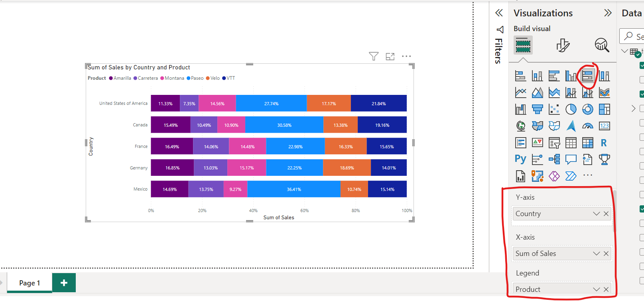644x301 pixels.
Task: Select the stacked column chart visual
Action: click(537, 76)
